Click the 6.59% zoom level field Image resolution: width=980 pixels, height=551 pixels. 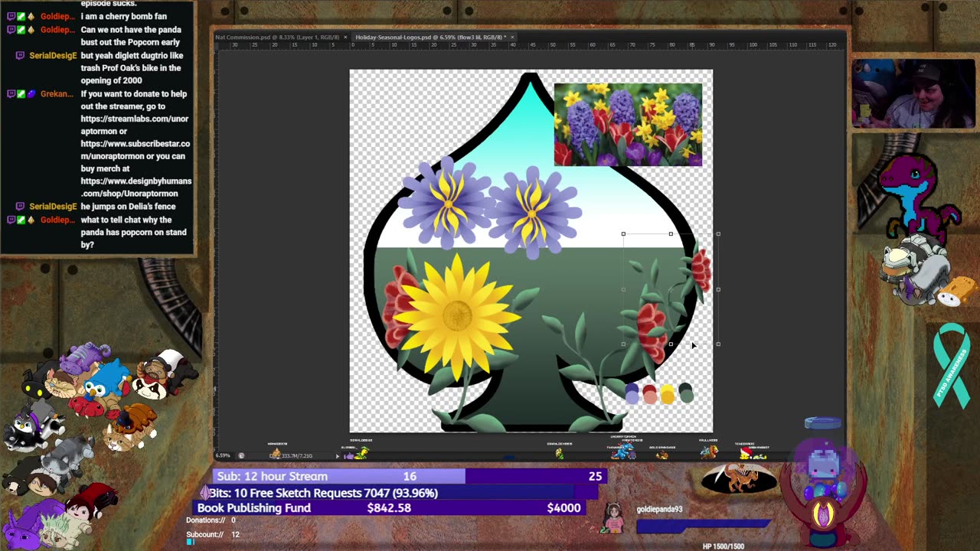[223, 455]
